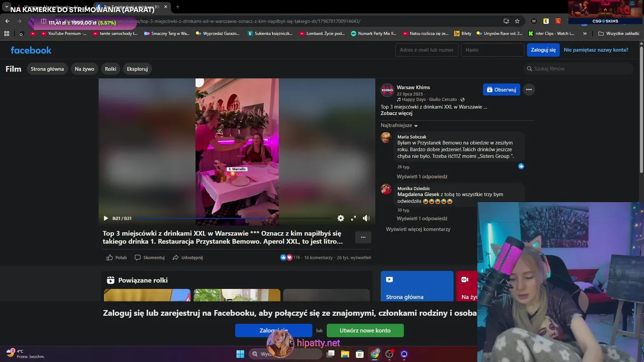Open Magdalena Giesek tagged name
The height and width of the screenshot is (362, 644).
[x=418, y=194]
